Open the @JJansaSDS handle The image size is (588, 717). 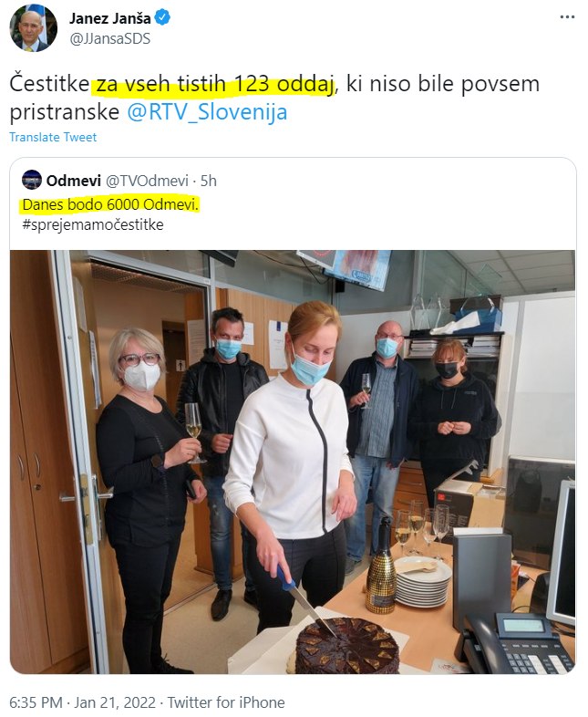(x=109, y=39)
